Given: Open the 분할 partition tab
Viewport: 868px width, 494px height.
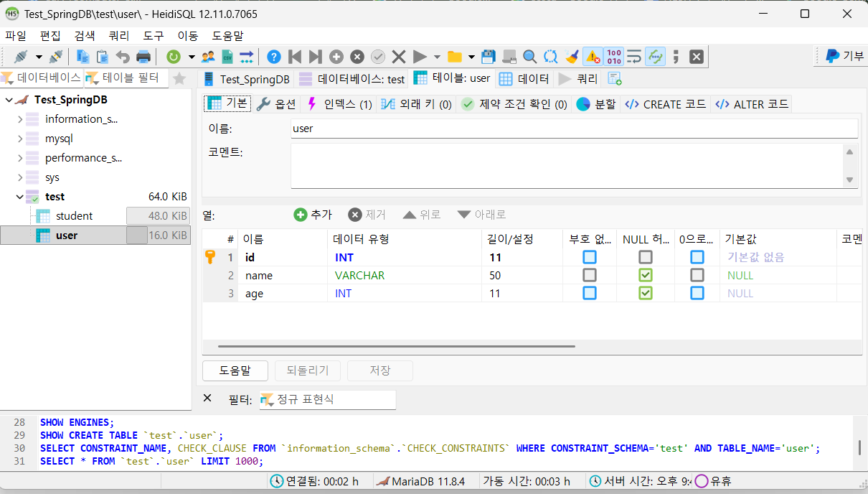Looking at the screenshot, I should 596,104.
